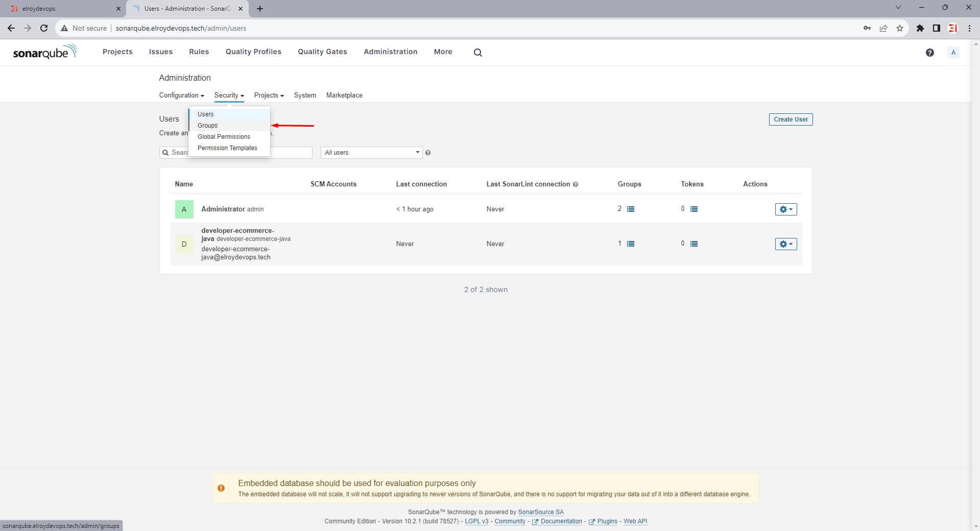The image size is (980, 531).
Task: Open the All users filter dropdown
Action: pyautogui.click(x=372, y=153)
